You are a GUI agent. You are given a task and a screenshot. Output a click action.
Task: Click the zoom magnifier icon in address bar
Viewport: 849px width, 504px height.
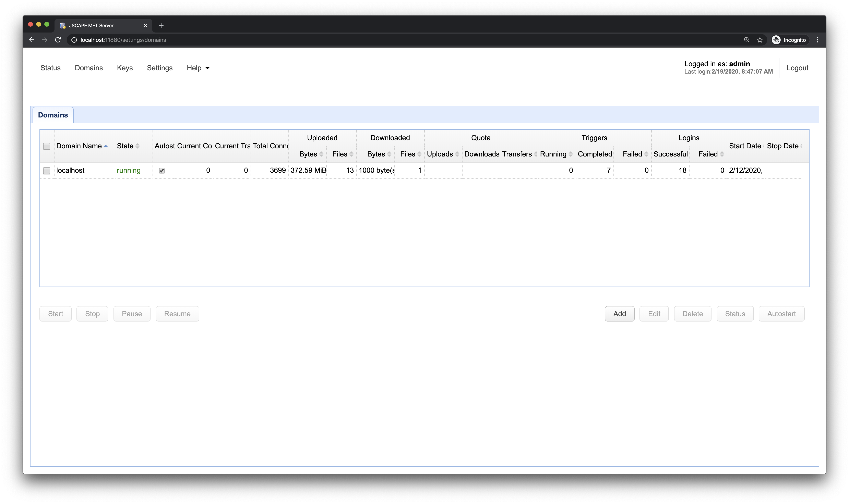click(747, 40)
